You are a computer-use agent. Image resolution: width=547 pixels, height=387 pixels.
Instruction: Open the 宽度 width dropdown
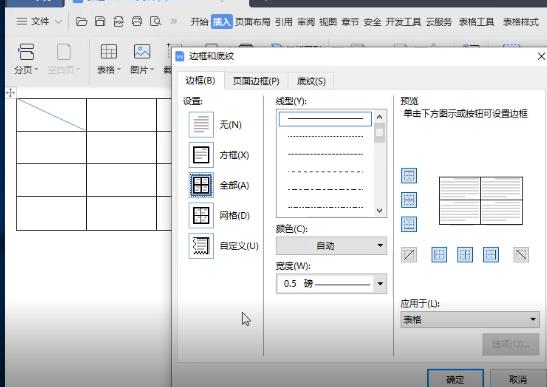point(331,283)
